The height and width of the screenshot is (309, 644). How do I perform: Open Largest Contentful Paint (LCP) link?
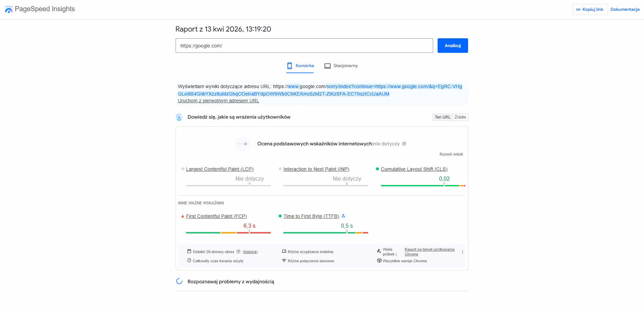(x=220, y=169)
